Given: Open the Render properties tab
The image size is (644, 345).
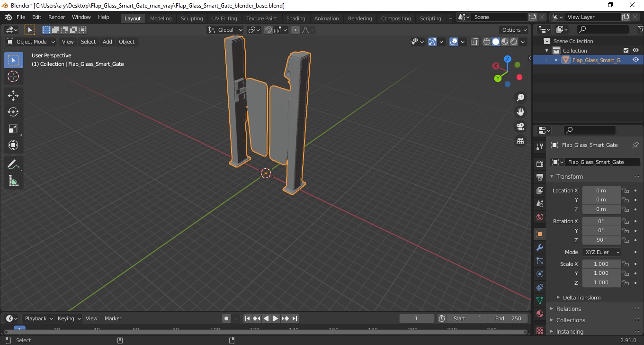Looking at the screenshot, I should pyautogui.click(x=540, y=163).
